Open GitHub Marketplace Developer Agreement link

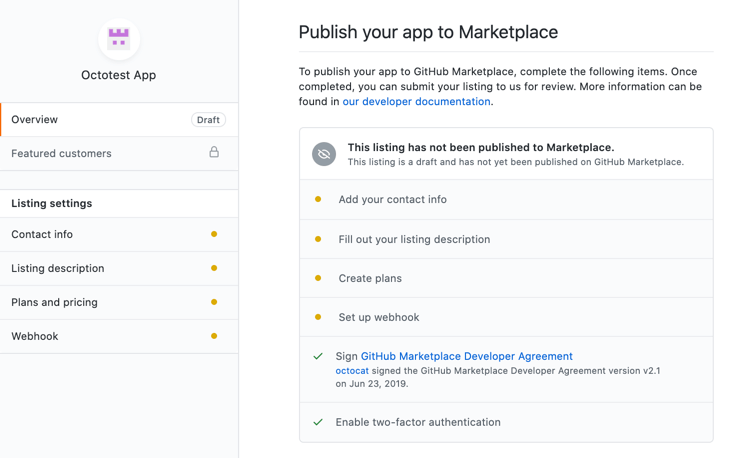click(x=467, y=356)
